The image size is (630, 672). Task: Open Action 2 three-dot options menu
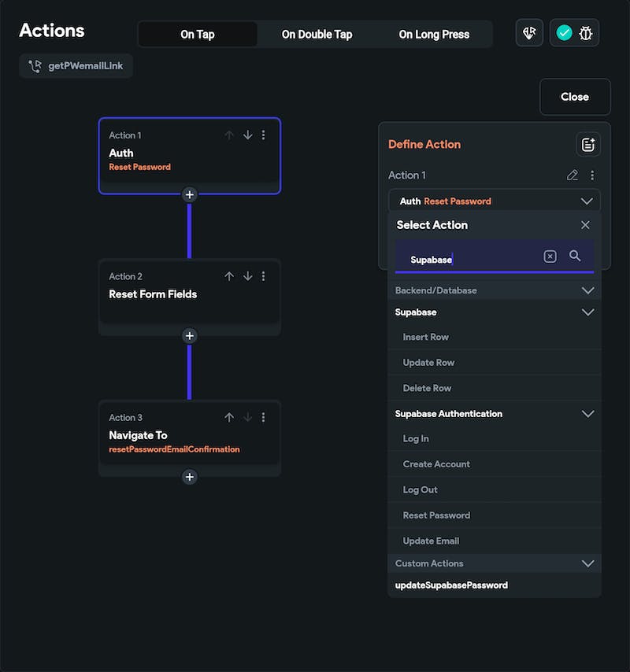(263, 276)
